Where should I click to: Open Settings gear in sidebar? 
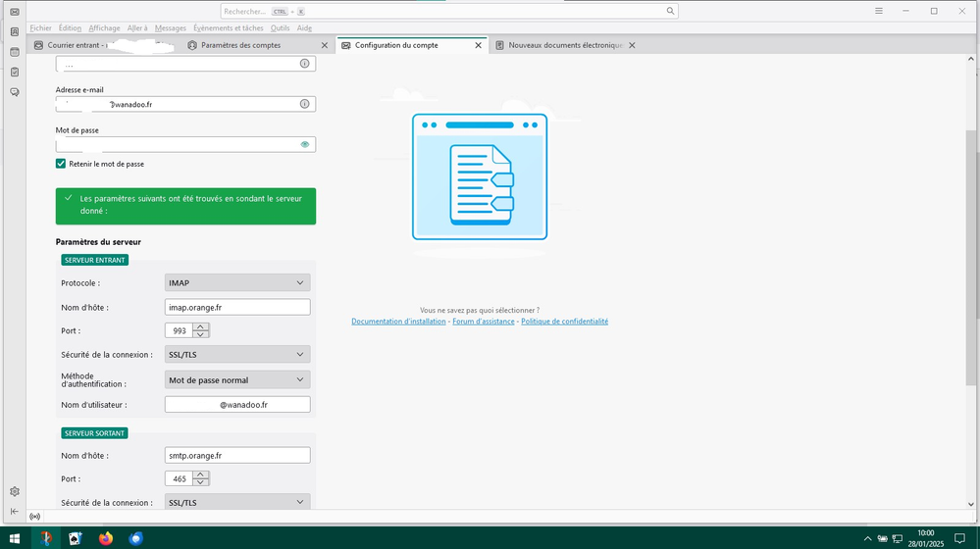15,491
